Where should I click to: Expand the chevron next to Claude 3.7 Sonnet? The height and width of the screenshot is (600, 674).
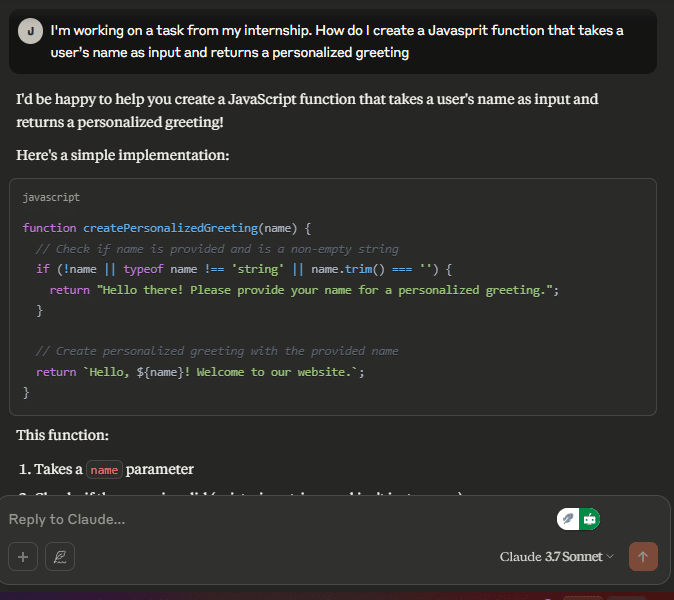(610, 557)
